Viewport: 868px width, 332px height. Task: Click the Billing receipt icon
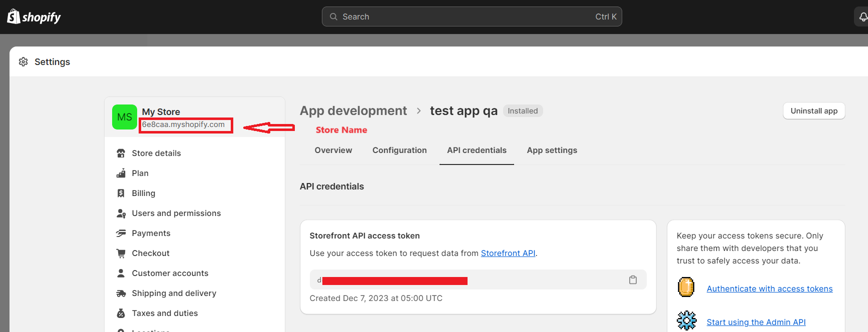click(121, 193)
